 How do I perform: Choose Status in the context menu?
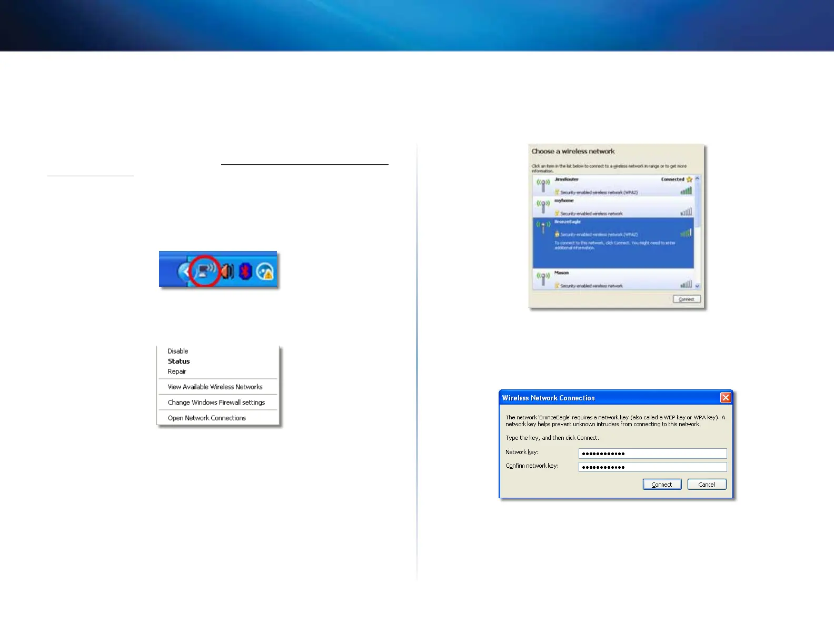click(179, 361)
